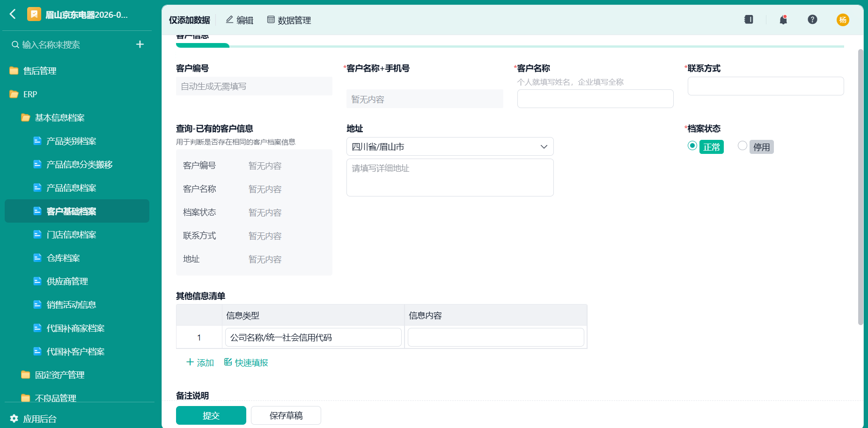Click the 数据管理 table icon

pos(271,20)
